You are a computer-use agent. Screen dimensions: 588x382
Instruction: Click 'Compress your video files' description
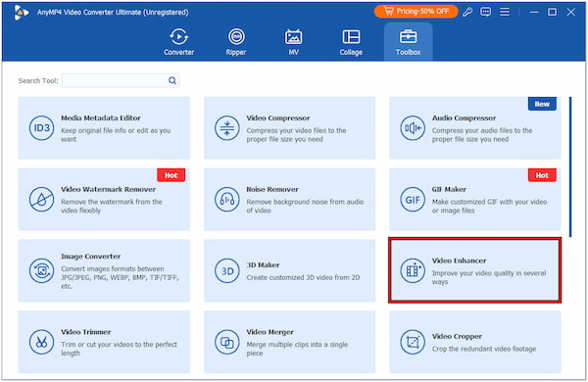(296, 134)
